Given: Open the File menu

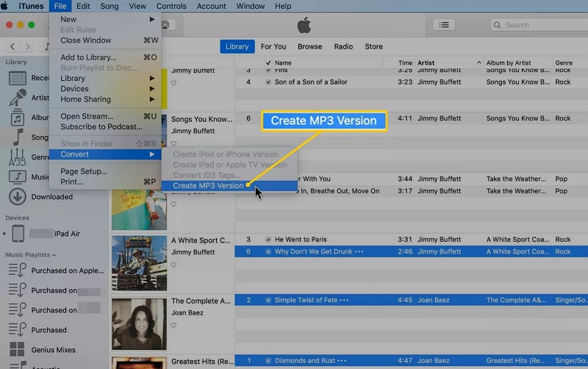Looking at the screenshot, I should [x=60, y=6].
